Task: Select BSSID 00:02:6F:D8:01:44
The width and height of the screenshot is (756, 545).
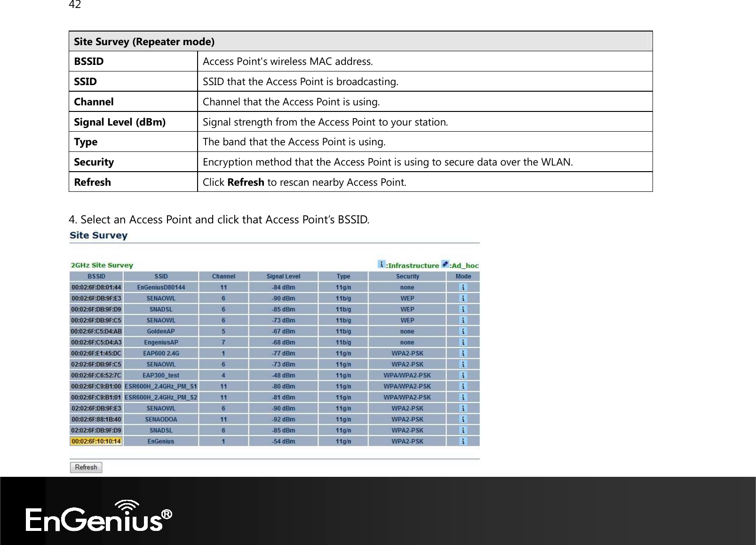Action: click(96, 287)
